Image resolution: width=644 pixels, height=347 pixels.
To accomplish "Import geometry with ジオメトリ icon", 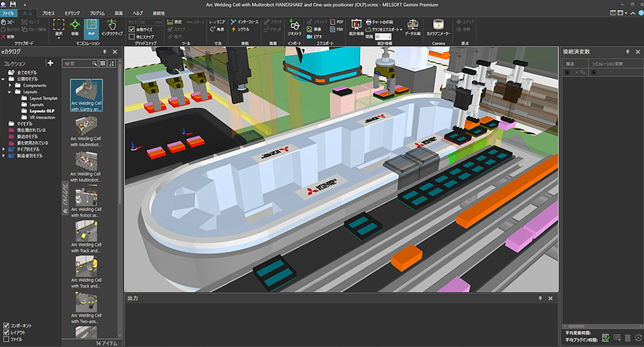I will tap(294, 27).
